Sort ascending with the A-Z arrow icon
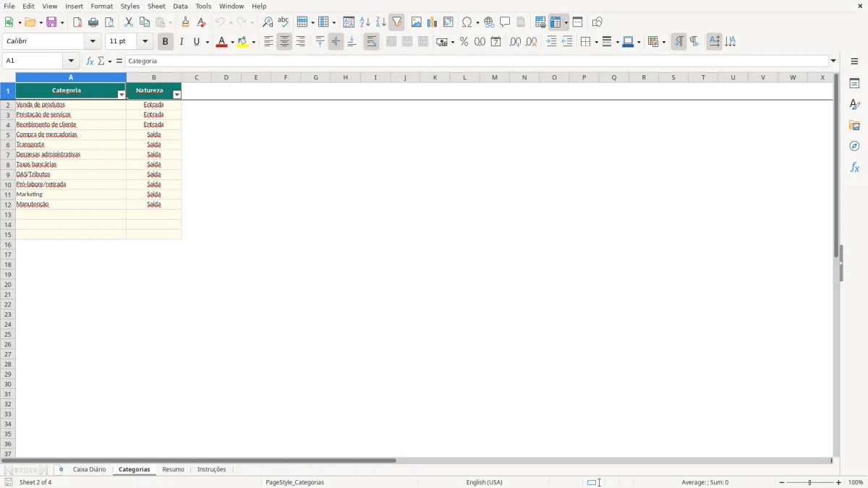This screenshot has height=488, width=868. pos(365,22)
